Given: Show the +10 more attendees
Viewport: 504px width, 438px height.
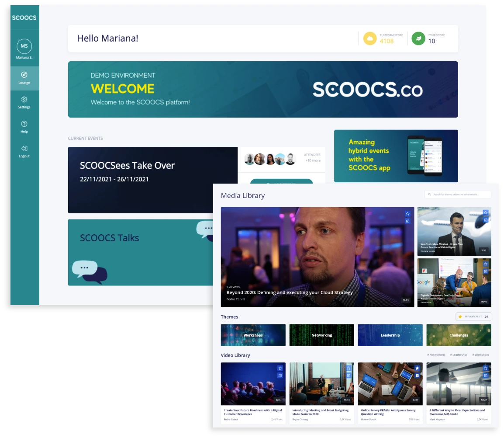Looking at the screenshot, I should point(313,160).
